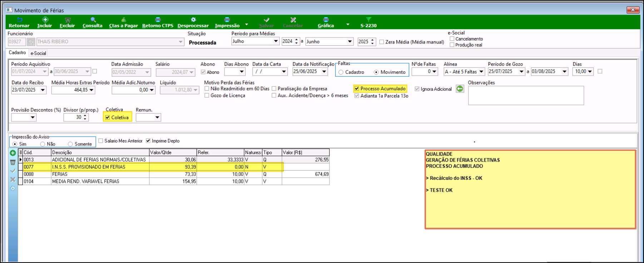Image resolution: width=644 pixels, height=263 pixels.
Task: Click the Impressão printer icon
Action: pos(227,20)
